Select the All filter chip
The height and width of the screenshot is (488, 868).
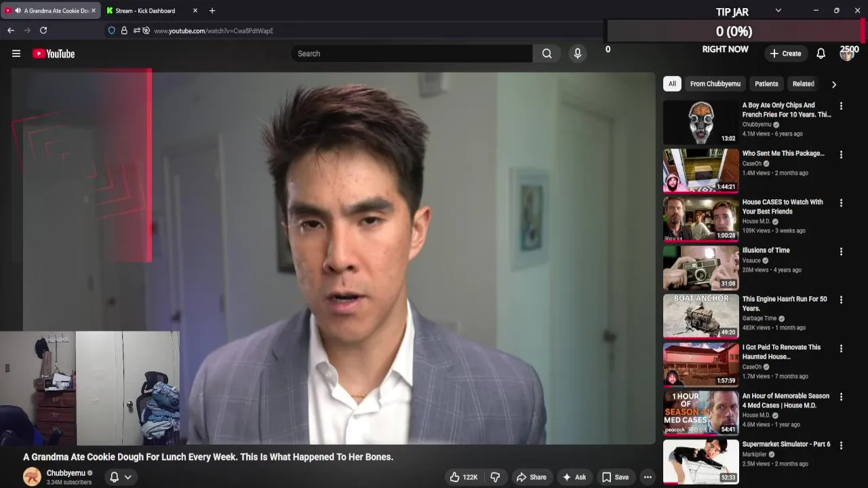click(672, 84)
